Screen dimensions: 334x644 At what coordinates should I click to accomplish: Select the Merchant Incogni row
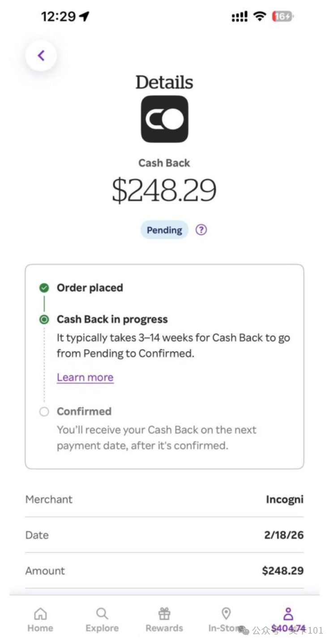(x=164, y=499)
